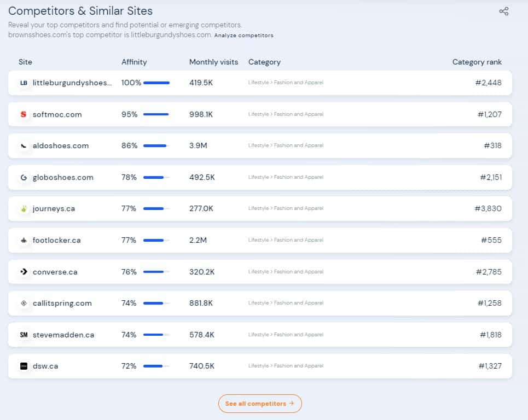Click the softmoc.com red S favicon
The image size is (528, 420).
click(24, 115)
